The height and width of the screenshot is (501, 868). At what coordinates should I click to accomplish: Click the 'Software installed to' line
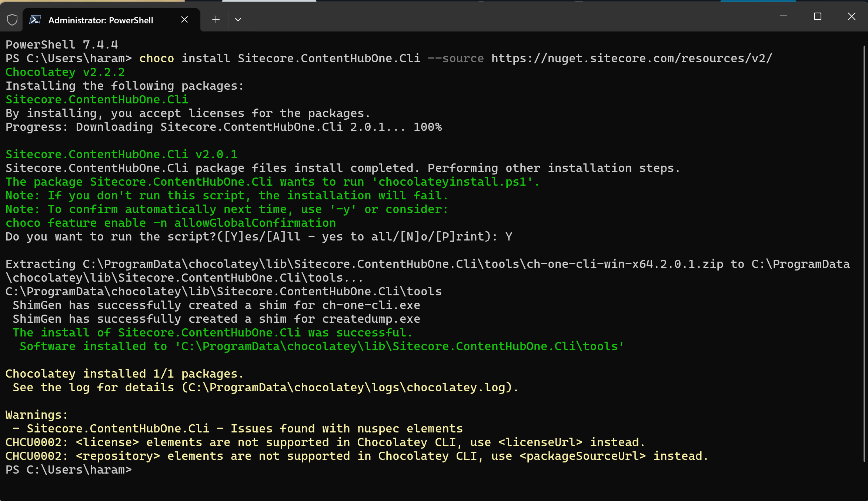click(x=322, y=346)
